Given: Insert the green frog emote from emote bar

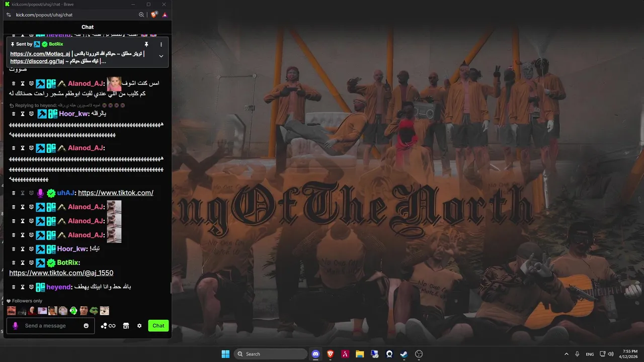Looking at the screenshot, I should [94, 311].
